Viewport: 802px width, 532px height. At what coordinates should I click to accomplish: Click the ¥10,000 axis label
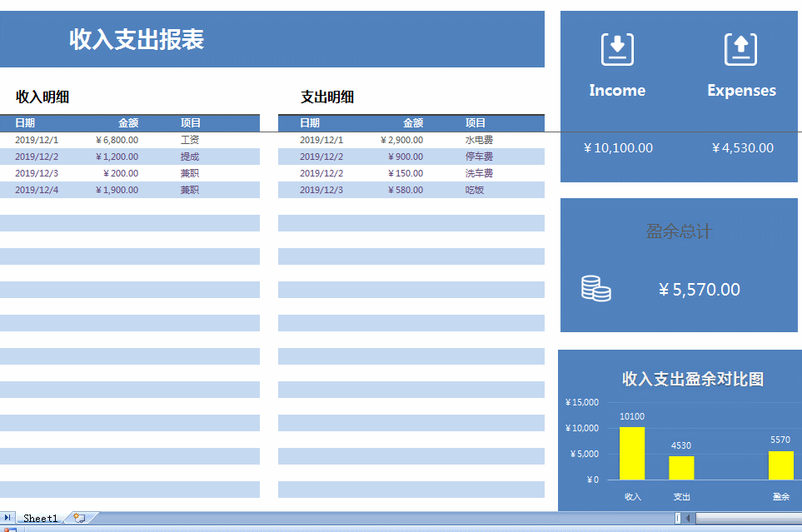582,428
